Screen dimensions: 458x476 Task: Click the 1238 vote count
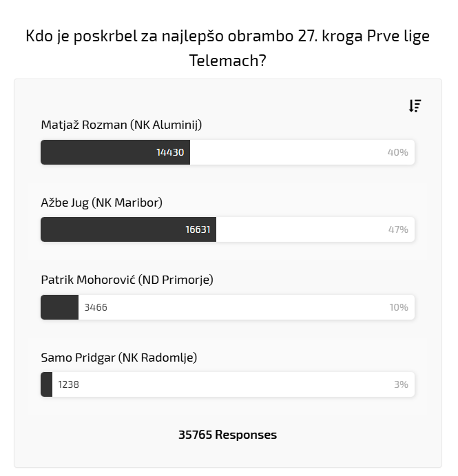69,384
